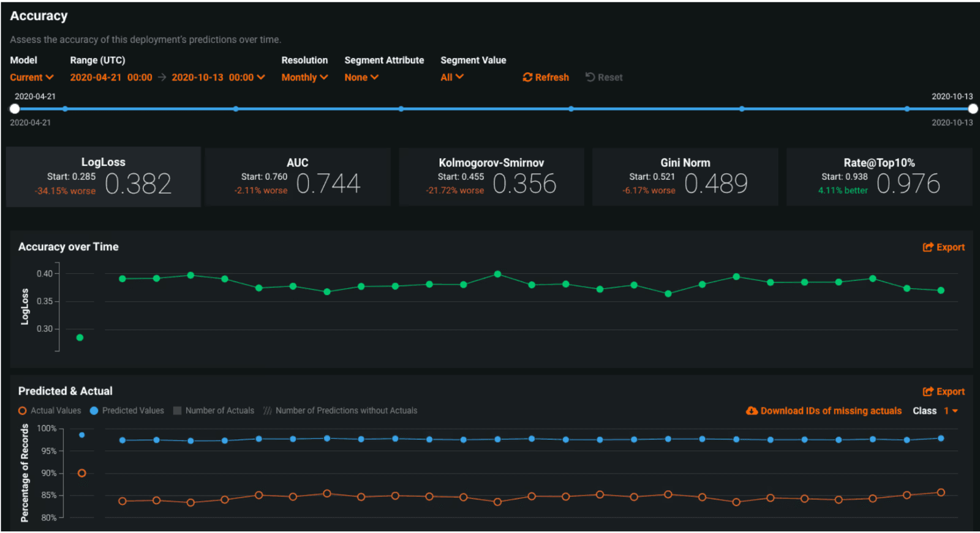This screenshot has width=980, height=533.
Task: Open the Model Current dropdown
Action: (x=32, y=77)
